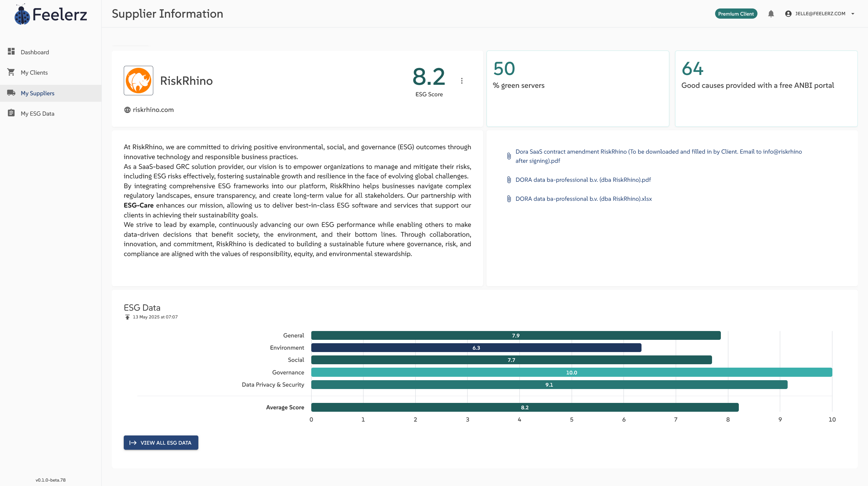Viewport: 868px width, 486px height.
Task: Click the Average Score chart label
Action: tap(285, 407)
